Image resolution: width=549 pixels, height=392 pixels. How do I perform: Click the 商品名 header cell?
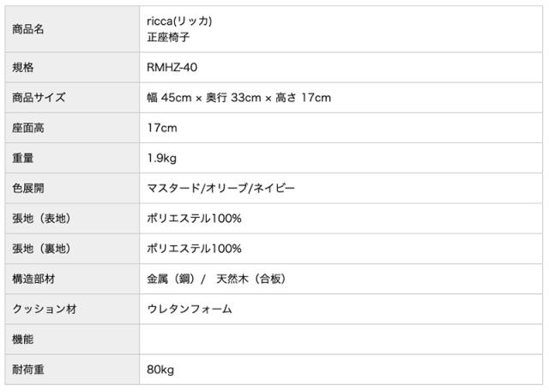tap(28, 29)
